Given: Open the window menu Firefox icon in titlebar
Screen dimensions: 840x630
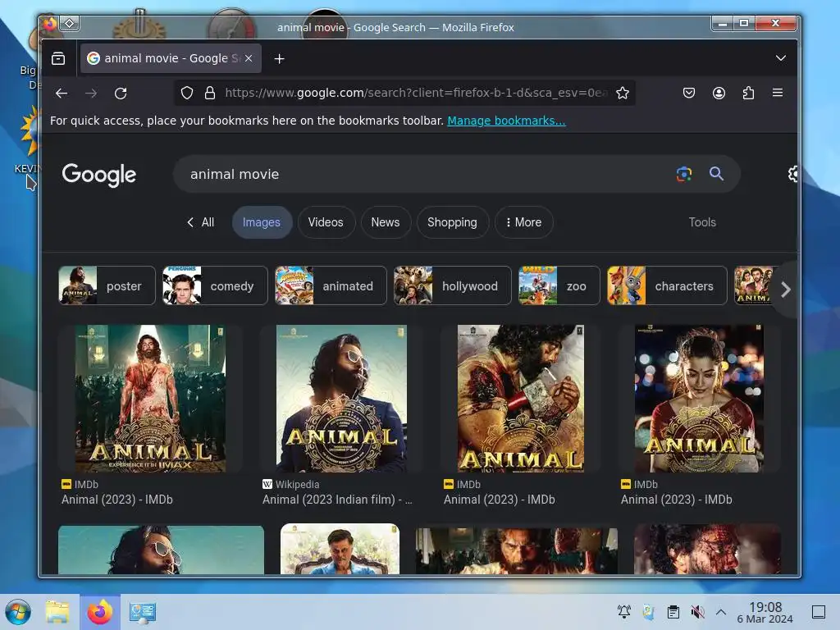Looking at the screenshot, I should point(49,24).
